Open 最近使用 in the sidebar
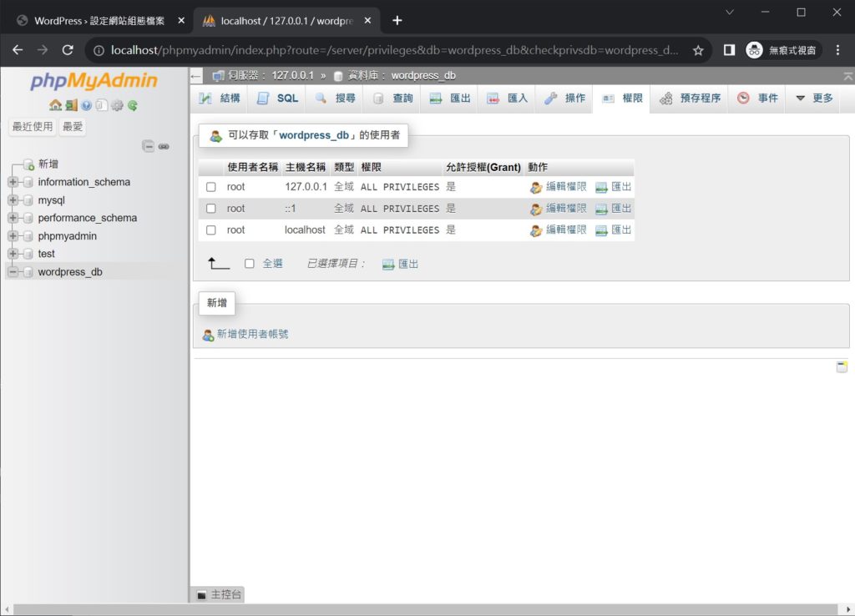855x616 pixels. pyautogui.click(x=33, y=127)
